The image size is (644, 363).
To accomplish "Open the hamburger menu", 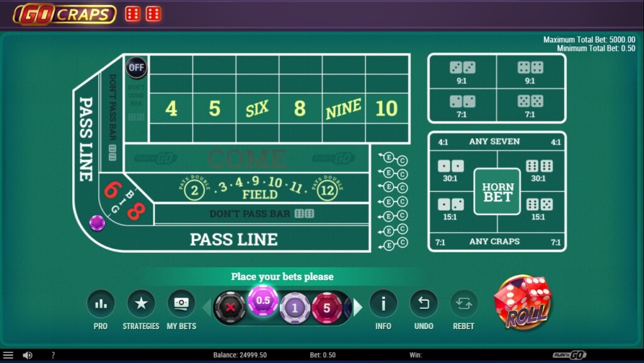I will coord(9,354).
